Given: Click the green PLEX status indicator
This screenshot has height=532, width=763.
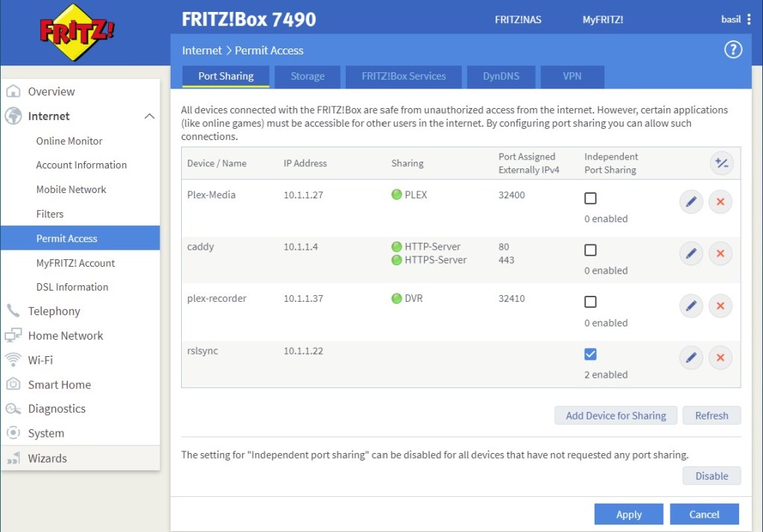Looking at the screenshot, I should (396, 194).
